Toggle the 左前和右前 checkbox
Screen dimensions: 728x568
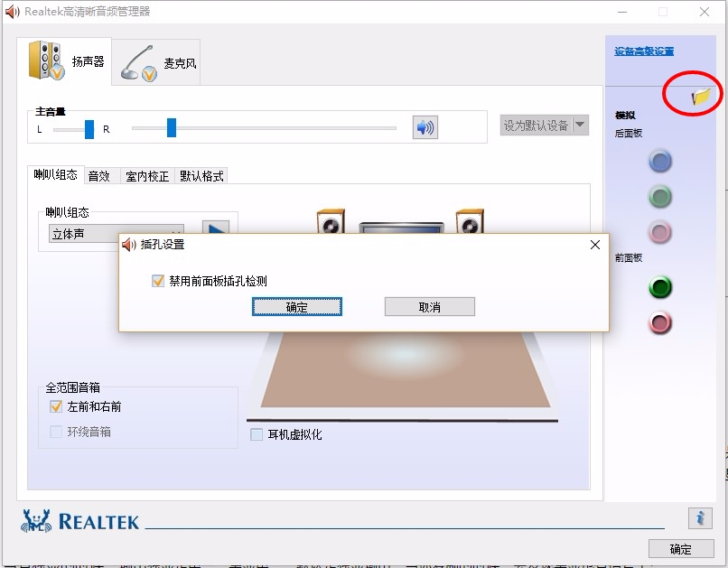(56, 407)
